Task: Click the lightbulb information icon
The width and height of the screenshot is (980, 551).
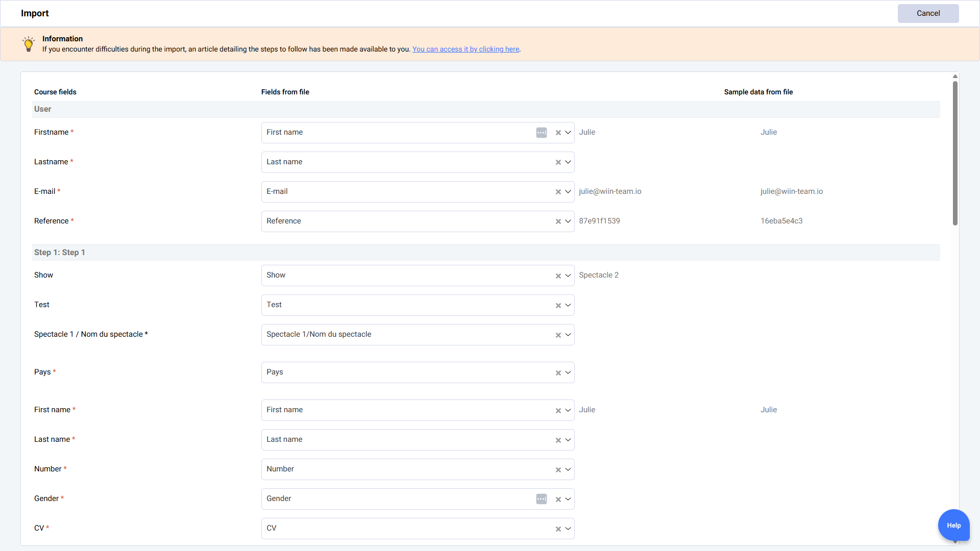Action: (x=29, y=44)
